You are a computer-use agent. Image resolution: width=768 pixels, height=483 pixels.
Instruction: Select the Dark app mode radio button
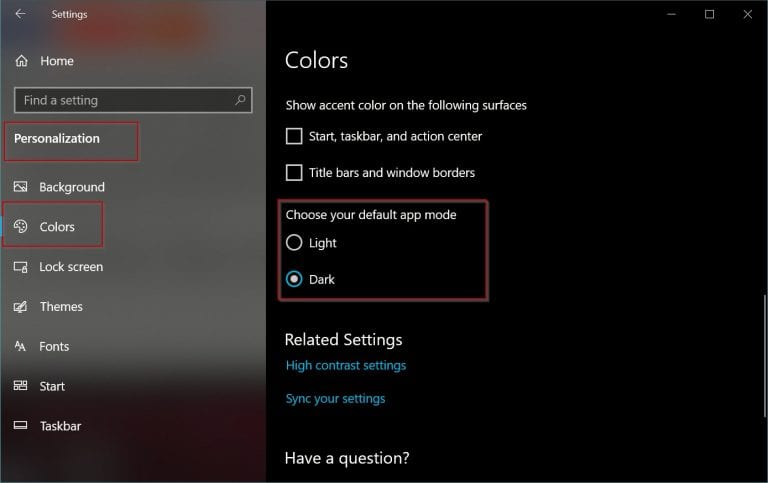(x=294, y=279)
